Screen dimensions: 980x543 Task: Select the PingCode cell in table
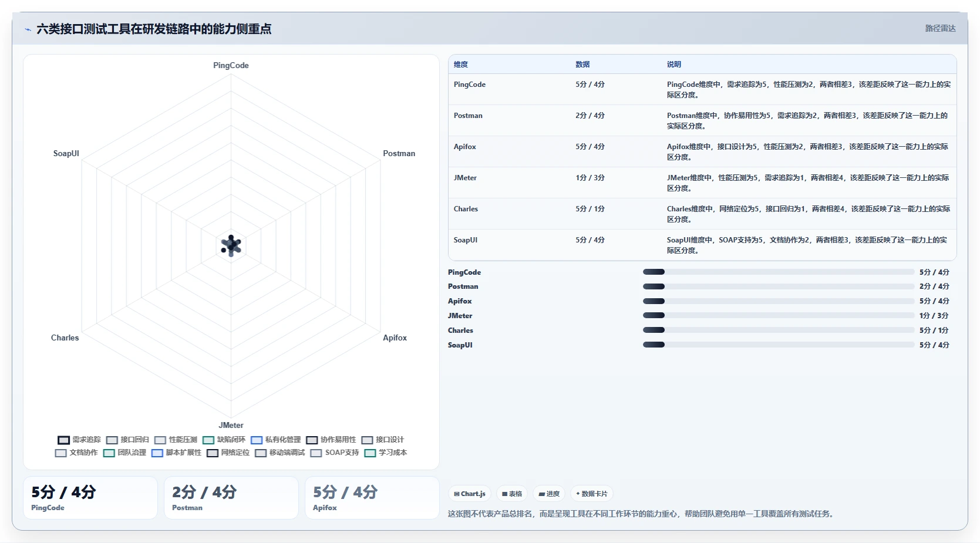click(x=470, y=85)
